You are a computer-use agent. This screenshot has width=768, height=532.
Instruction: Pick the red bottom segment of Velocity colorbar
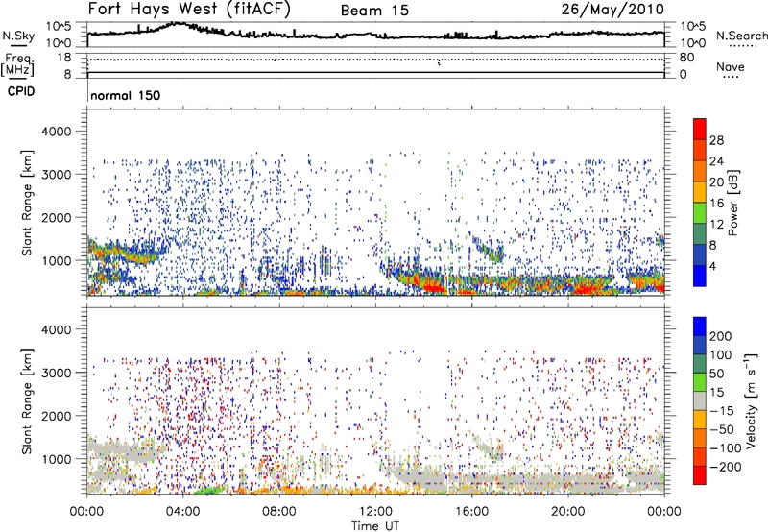pyautogui.click(x=700, y=475)
